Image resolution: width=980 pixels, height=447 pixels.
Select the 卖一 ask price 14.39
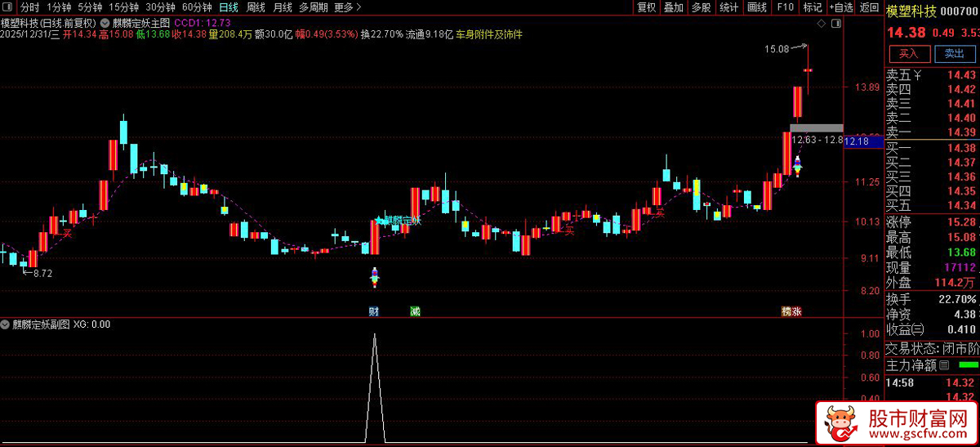961,132
